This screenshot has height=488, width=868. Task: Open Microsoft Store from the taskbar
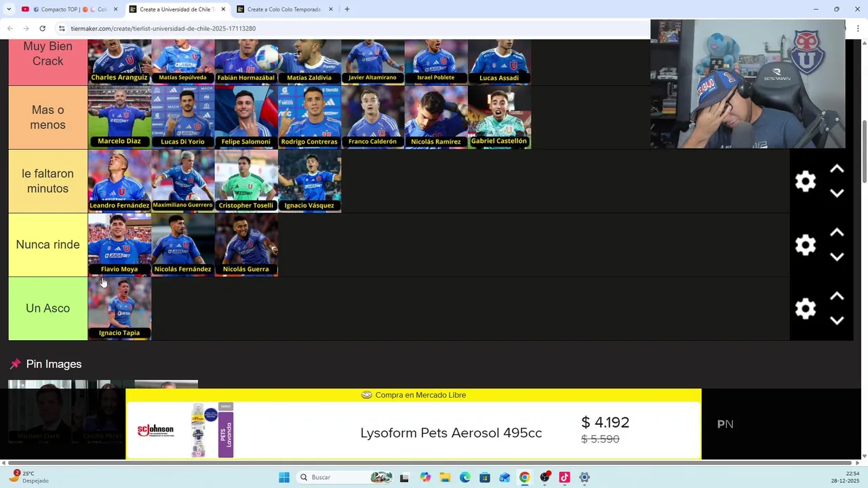click(484, 477)
